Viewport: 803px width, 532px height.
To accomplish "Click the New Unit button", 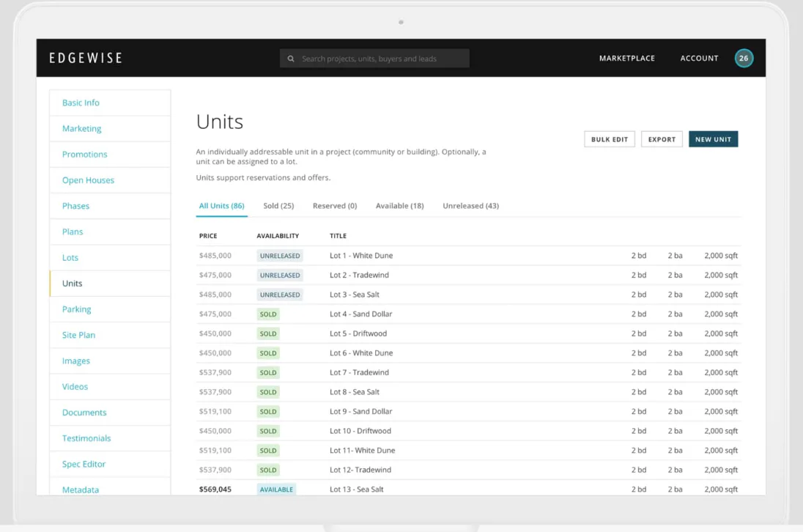I will pyautogui.click(x=713, y=139).
